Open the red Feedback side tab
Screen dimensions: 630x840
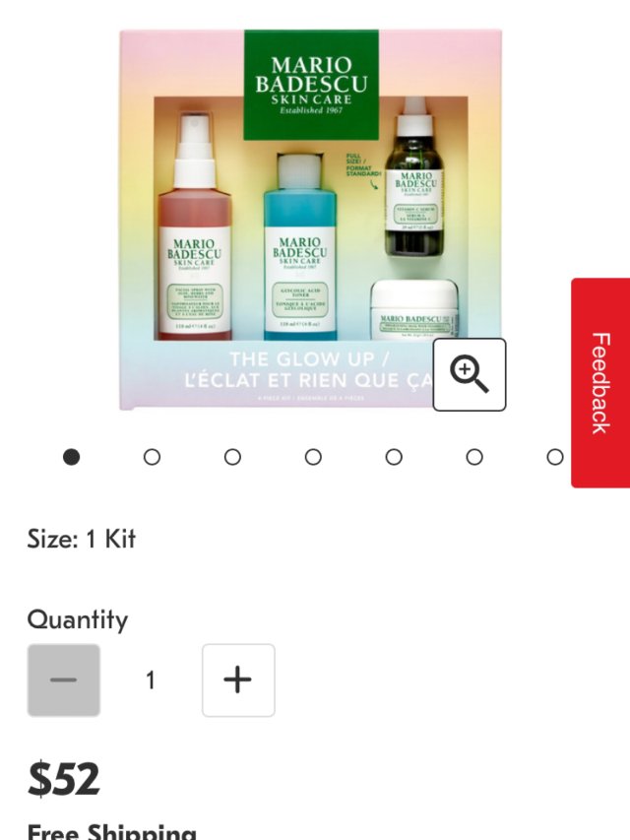pos(600,382)
